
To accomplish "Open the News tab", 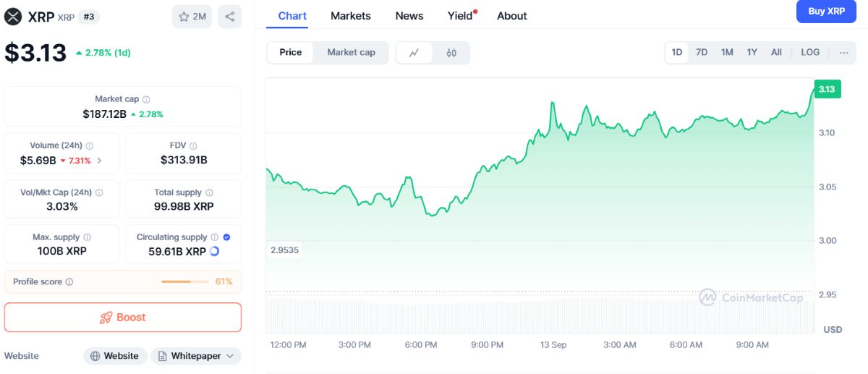I will tap(409, 16).
